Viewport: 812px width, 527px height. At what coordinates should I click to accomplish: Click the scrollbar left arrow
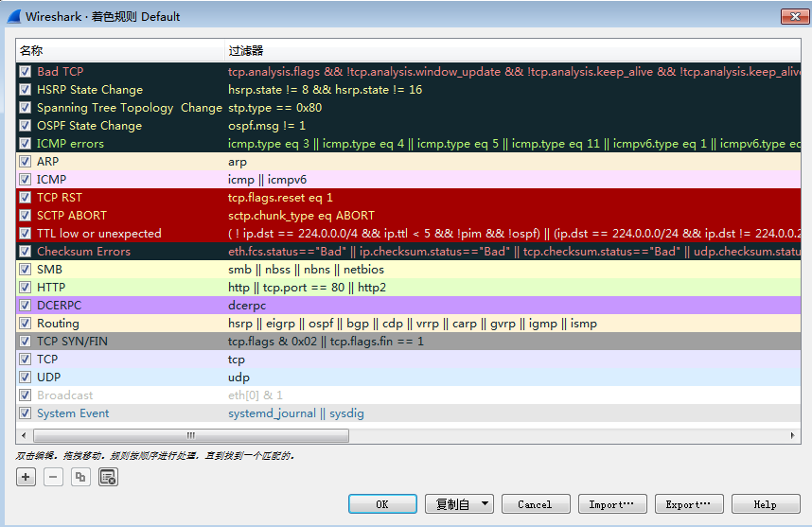(x=24, y=435)
